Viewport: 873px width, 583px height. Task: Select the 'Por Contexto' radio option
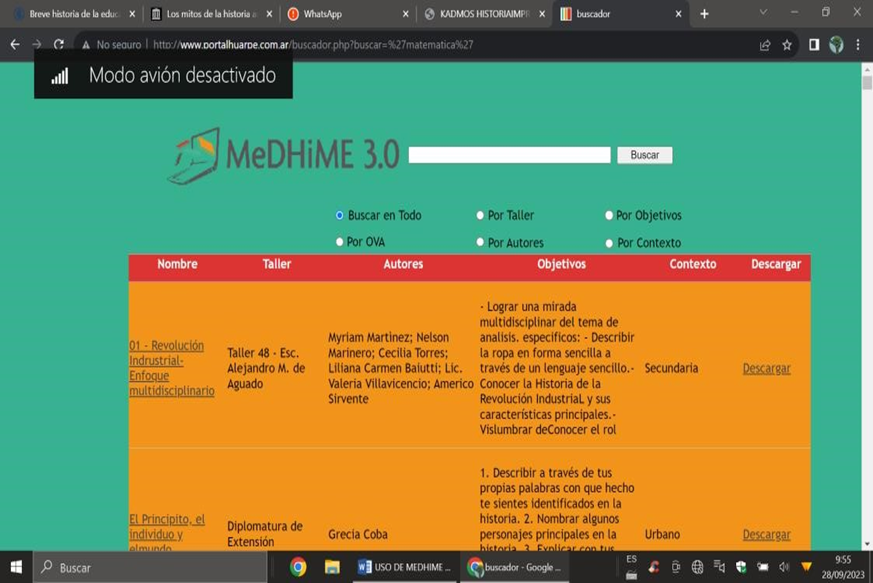[x=609, y=243]
